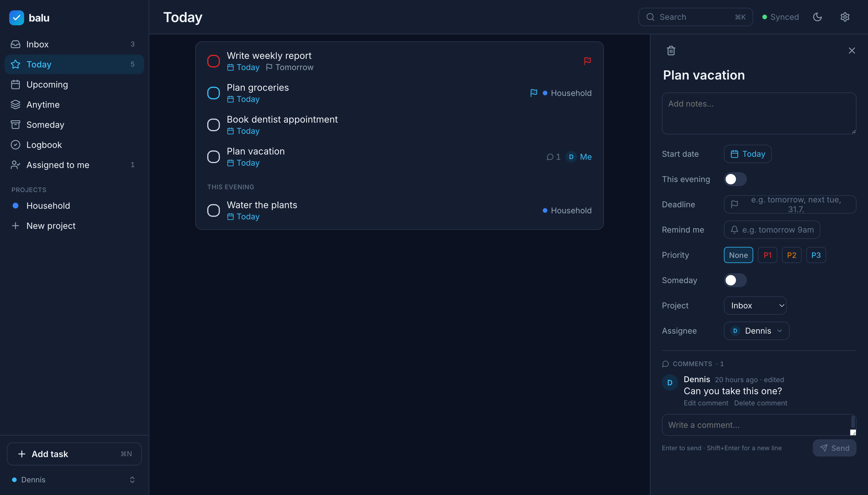This screenshot has width=868, height=495.
Task: Complete the Write weekly report task
Action: pyautogui.click(x=214, y=61)
